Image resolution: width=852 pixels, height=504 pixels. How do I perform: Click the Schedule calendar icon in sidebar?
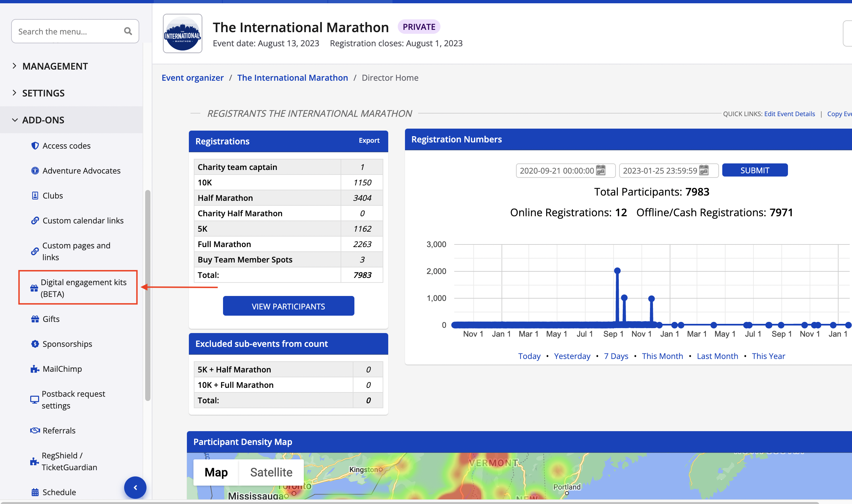[35, 492]
